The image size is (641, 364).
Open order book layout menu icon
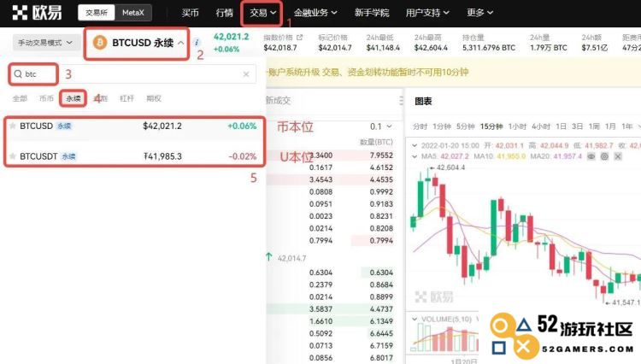401,100
